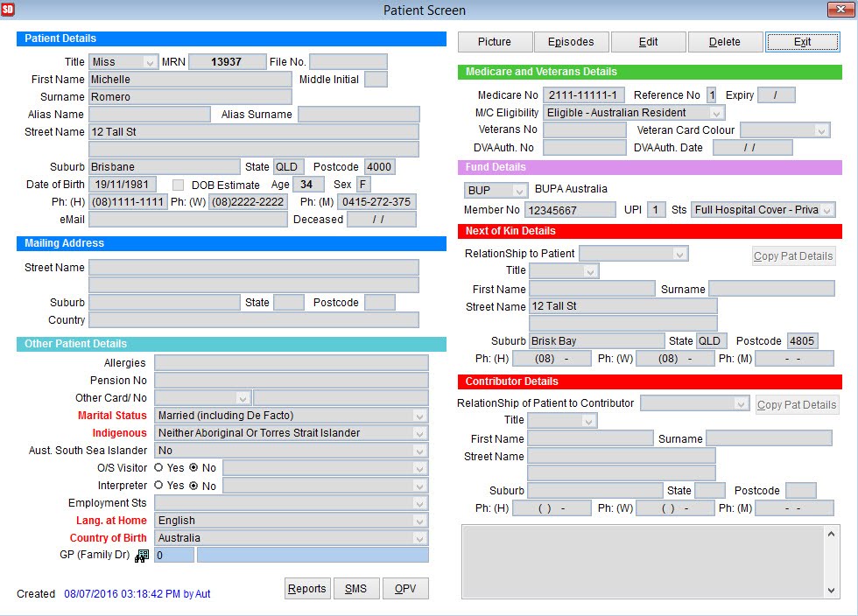Click the SMS button
Viewport: 858px width, 616px height.
[x=355, y=589]
